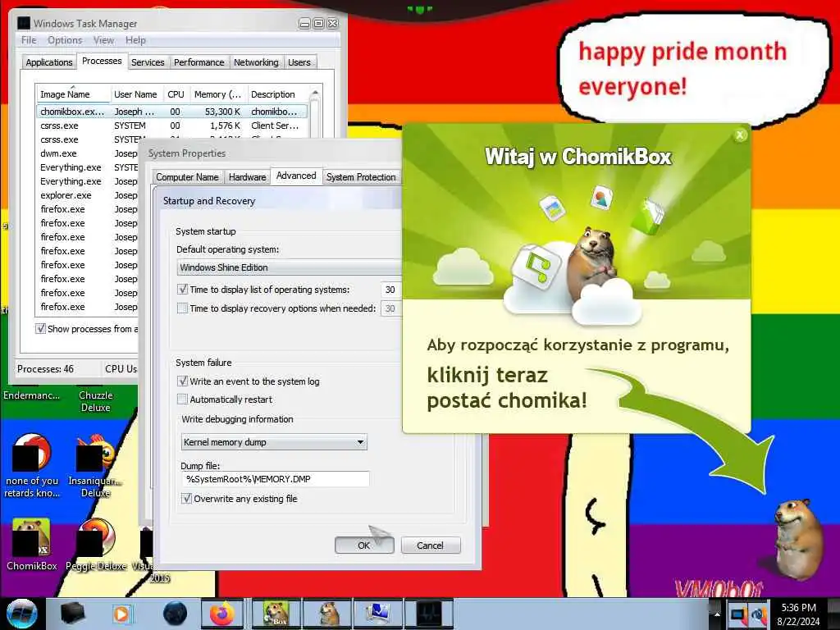
Task: Open the File menu in Task Manager
Action: pyautogui.click(x=29, y=40)
